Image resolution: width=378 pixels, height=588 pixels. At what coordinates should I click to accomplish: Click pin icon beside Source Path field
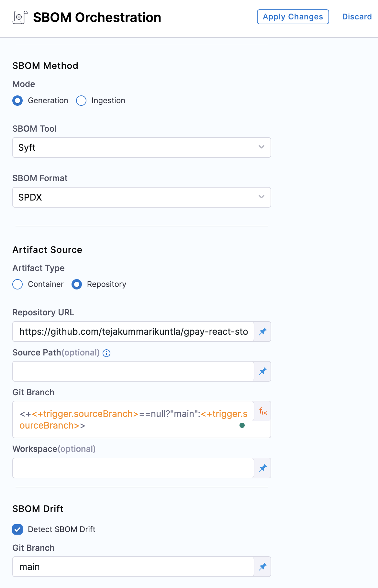point(263,371)
